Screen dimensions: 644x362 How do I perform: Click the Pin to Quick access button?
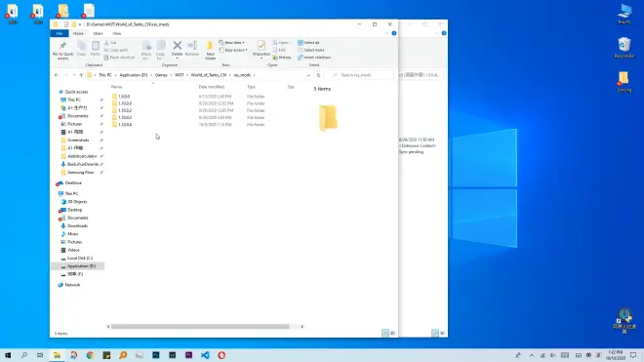click(62, 50)
